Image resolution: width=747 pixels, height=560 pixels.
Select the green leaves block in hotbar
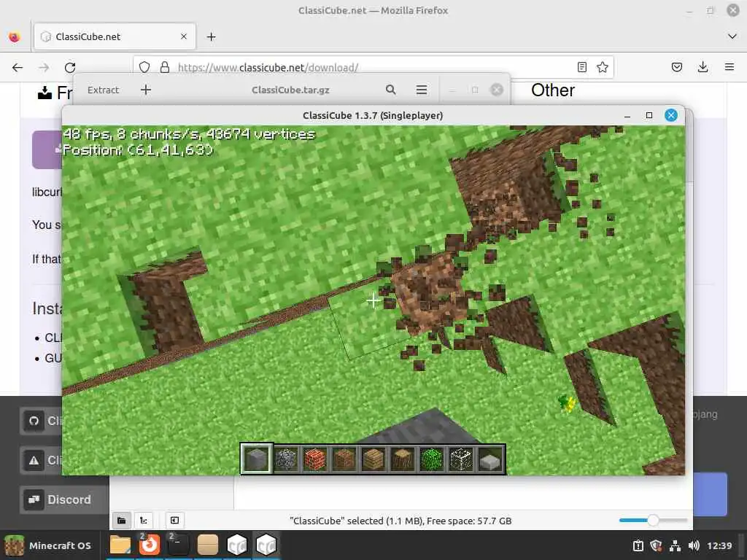click(432, 459)
